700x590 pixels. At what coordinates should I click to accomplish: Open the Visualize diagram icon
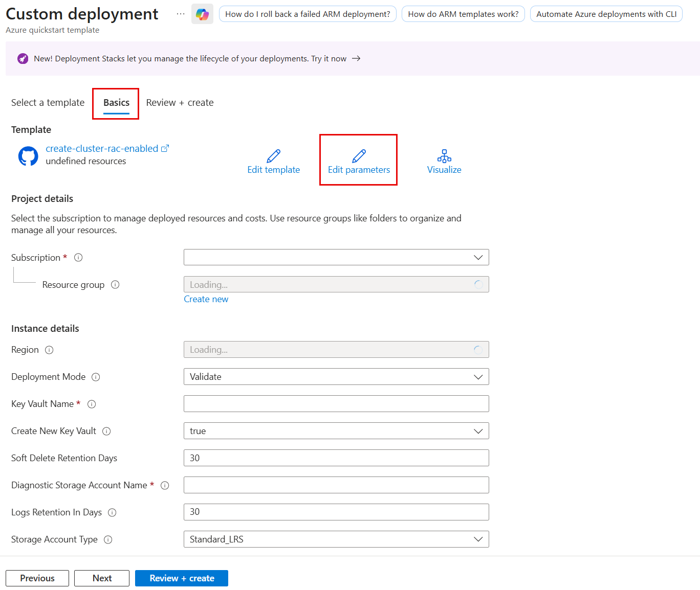[444, 156]
